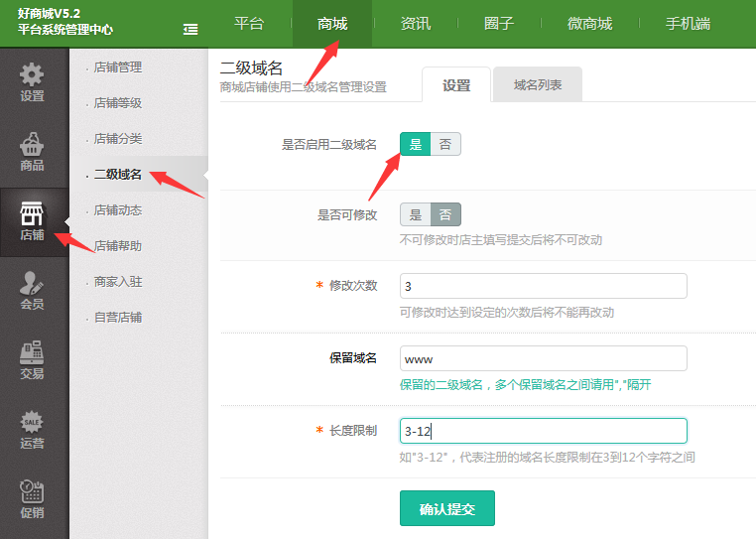Open 商家入驻 in the submenu
Image resolution: width=756 pixels, height=539 pixels.
tap(118, 281)
